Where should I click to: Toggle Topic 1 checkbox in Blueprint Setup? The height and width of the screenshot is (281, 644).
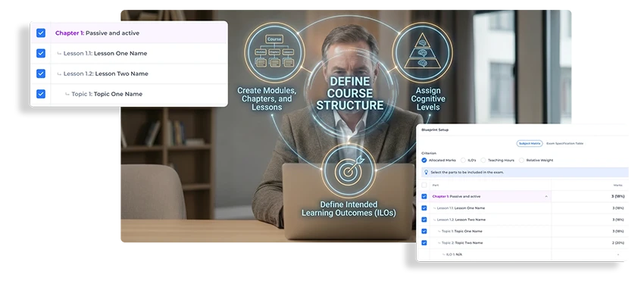click(x=424, y=231)
